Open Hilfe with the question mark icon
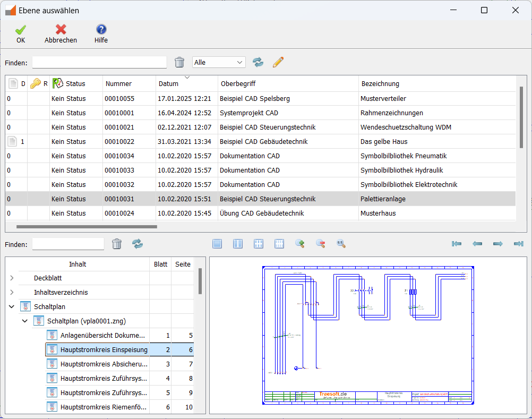The width and height of the screenshot is (532, 419). tap(101, 30)
